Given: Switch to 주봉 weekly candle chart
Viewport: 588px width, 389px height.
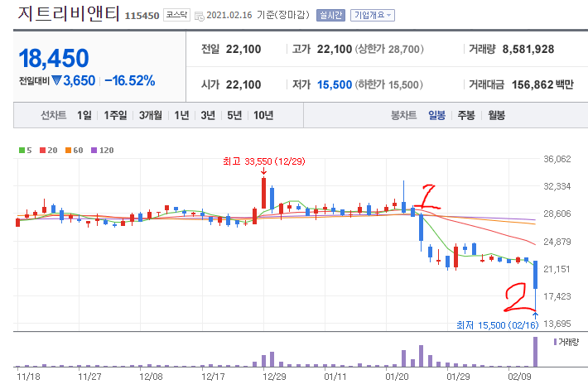Looking at the screenshot, I should tap(466, 115).
